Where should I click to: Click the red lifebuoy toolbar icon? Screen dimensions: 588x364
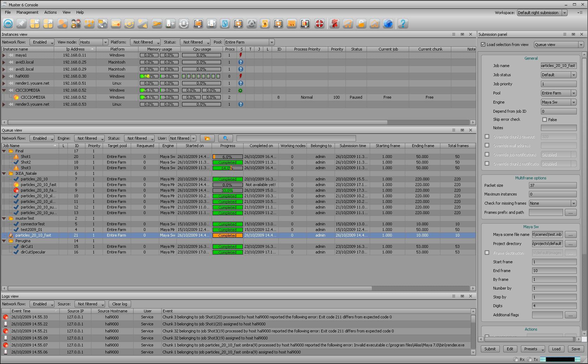pos(319,24)
